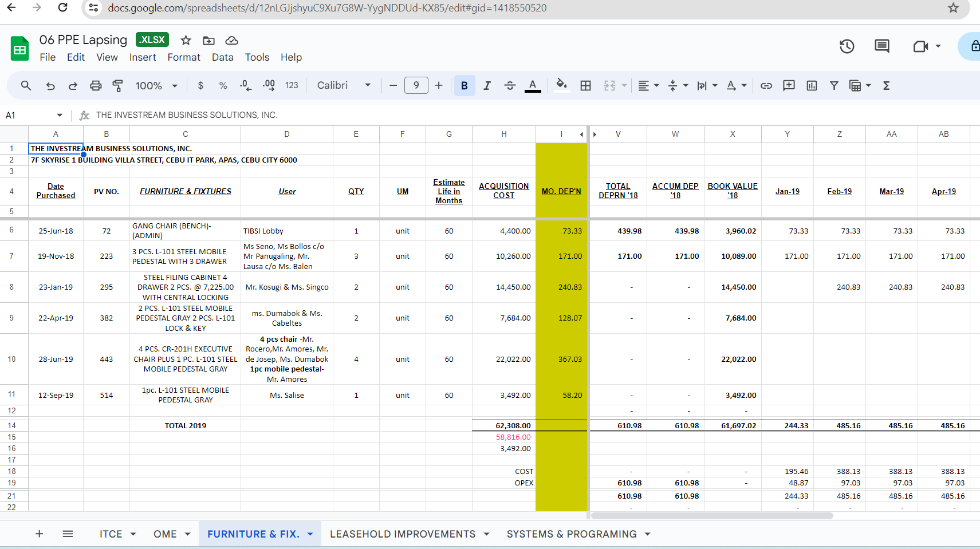The image size is (980, 549).
Task: Expand the 100% zoom dropdown
Action: pyautogui.click(x=156, y=86)
